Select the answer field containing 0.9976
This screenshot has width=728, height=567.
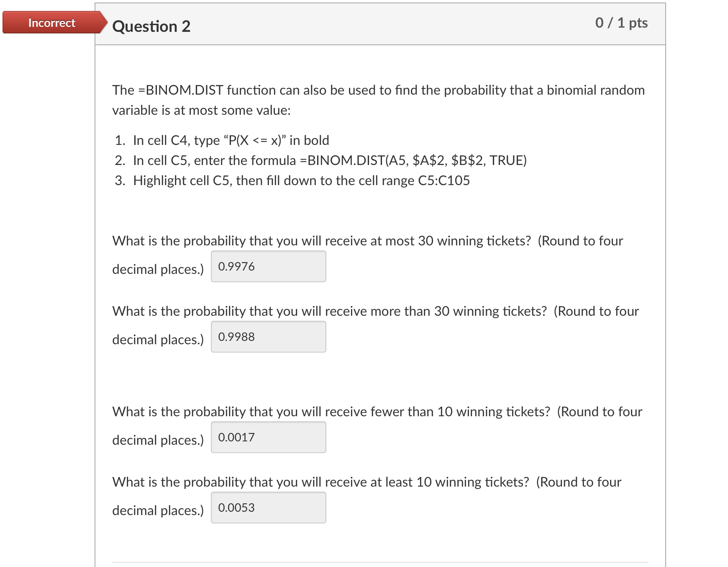coord(269,266)
